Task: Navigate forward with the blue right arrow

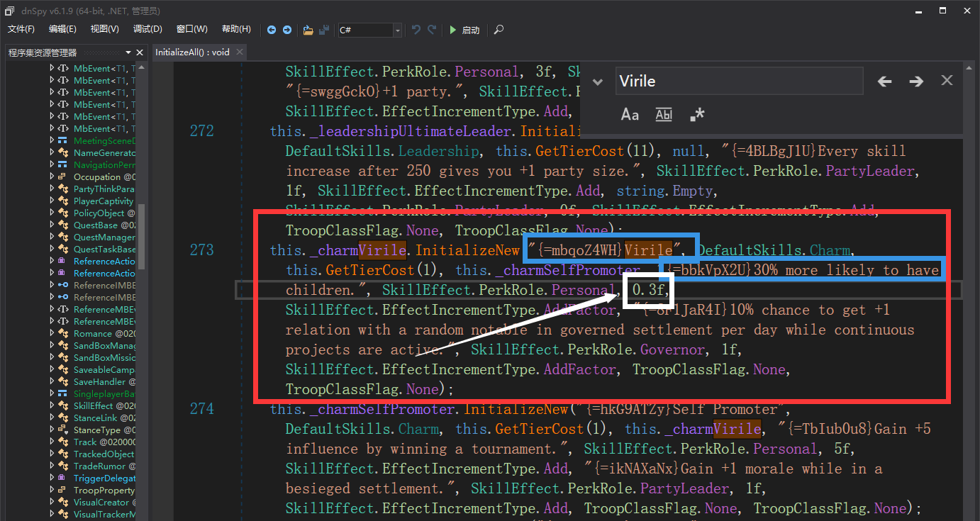Action: (287, 30)
